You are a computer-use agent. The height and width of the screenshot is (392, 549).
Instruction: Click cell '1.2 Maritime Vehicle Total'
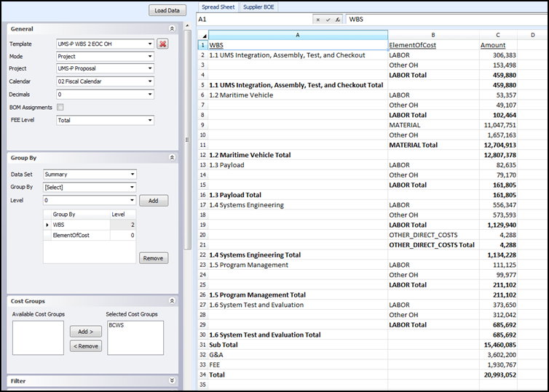[x=298, y=155]
